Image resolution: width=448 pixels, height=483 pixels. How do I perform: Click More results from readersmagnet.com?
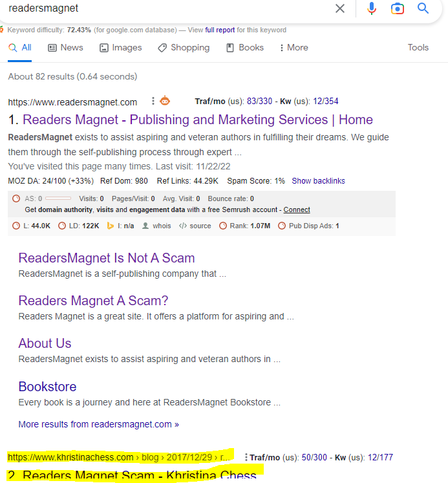(98, 424)
